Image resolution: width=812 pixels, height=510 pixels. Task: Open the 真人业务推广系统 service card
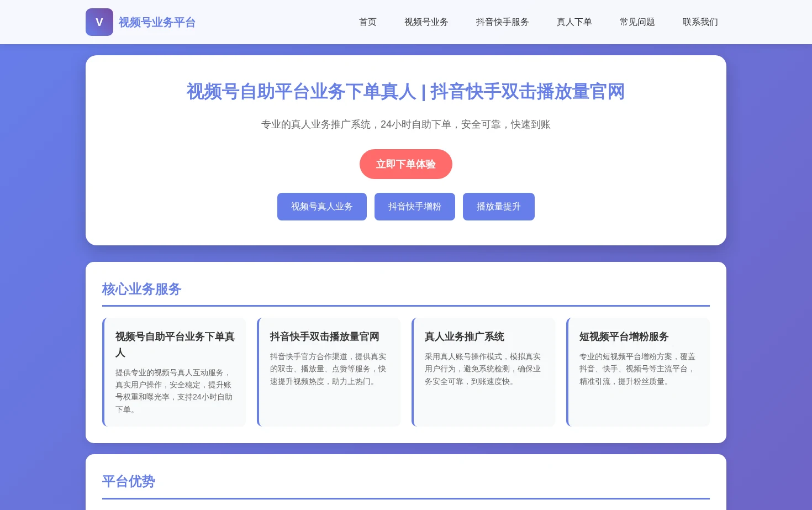[483, 372]
